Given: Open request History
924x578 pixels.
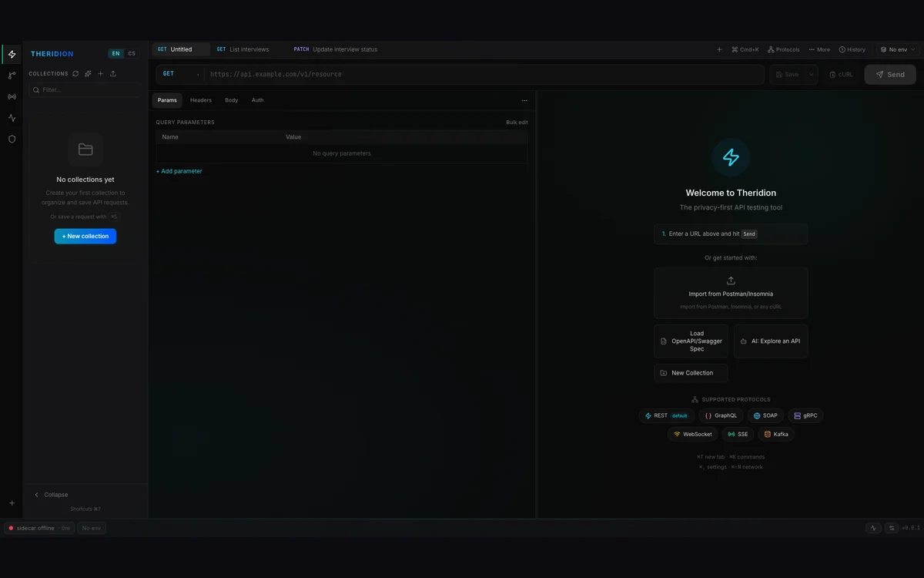Looking at the screenshot, I should point(852,49).
